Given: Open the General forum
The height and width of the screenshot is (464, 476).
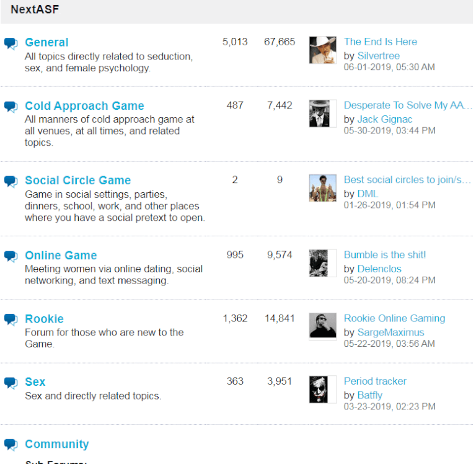Looking at the screenshot, I should coord(46,42).
